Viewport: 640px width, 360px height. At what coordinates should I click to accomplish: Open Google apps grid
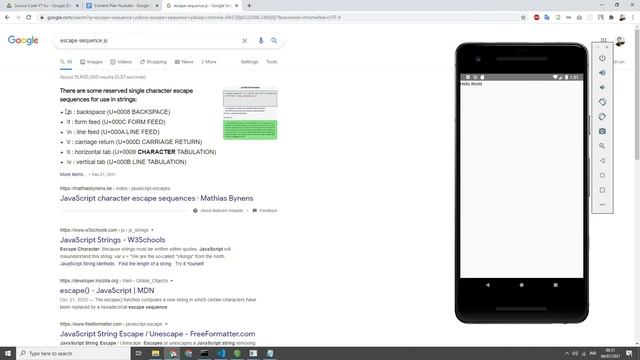pos(603,40)
